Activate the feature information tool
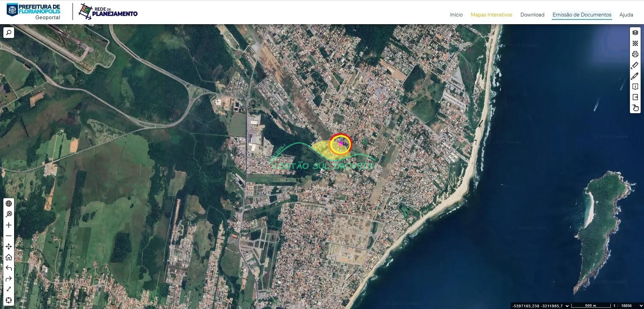 pyautogui.click(x=635, y=87)
